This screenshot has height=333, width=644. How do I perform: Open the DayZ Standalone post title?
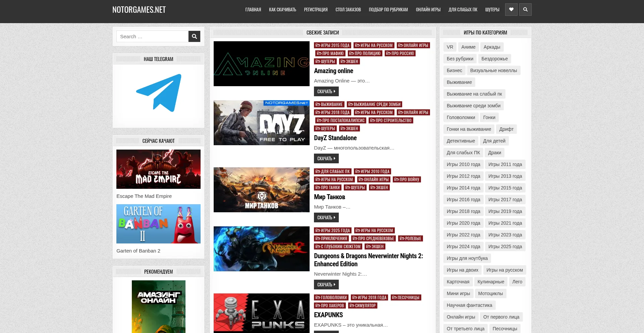(x=335, y=138)
